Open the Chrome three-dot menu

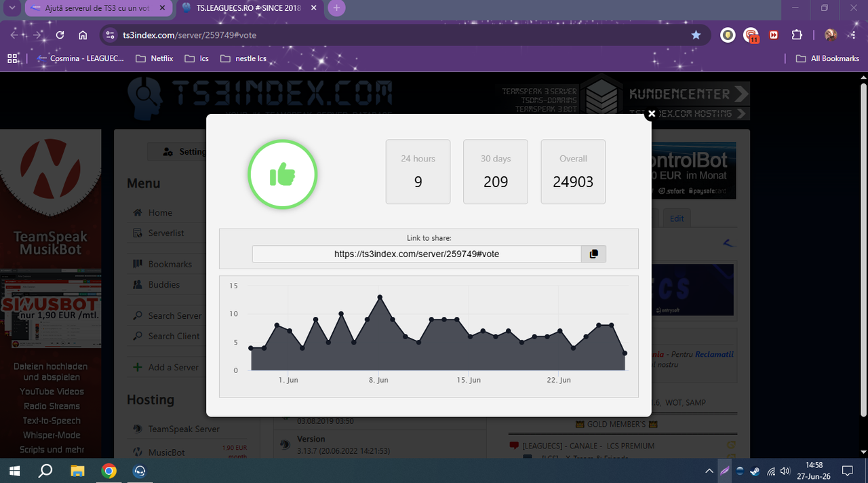coord(853,35)
